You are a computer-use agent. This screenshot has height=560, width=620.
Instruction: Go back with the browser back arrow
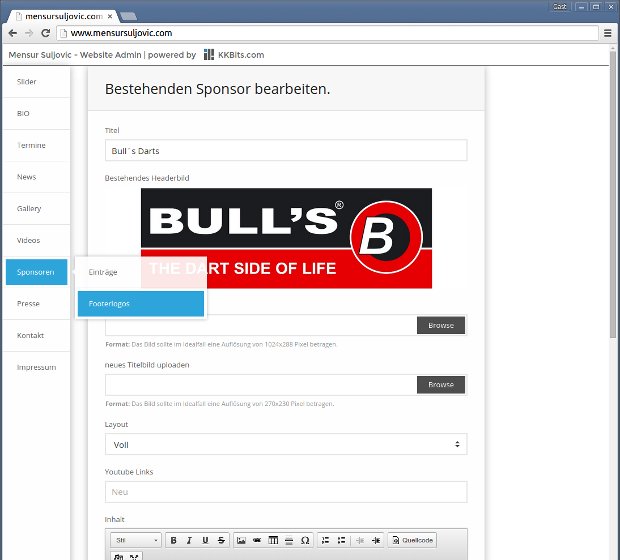pos(13,33)
